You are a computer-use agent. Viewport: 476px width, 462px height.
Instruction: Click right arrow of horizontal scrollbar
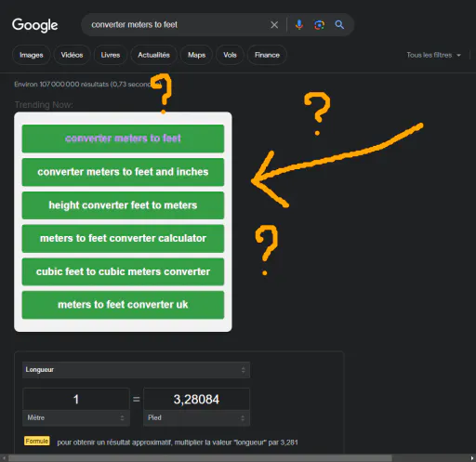pyautogui.click(x=472, y=458)
